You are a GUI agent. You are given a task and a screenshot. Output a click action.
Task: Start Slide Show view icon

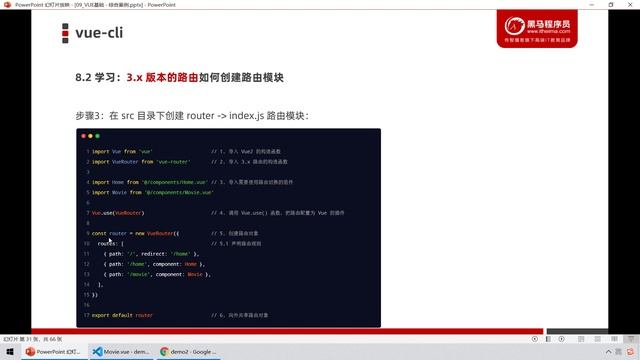tap(631, 339)
